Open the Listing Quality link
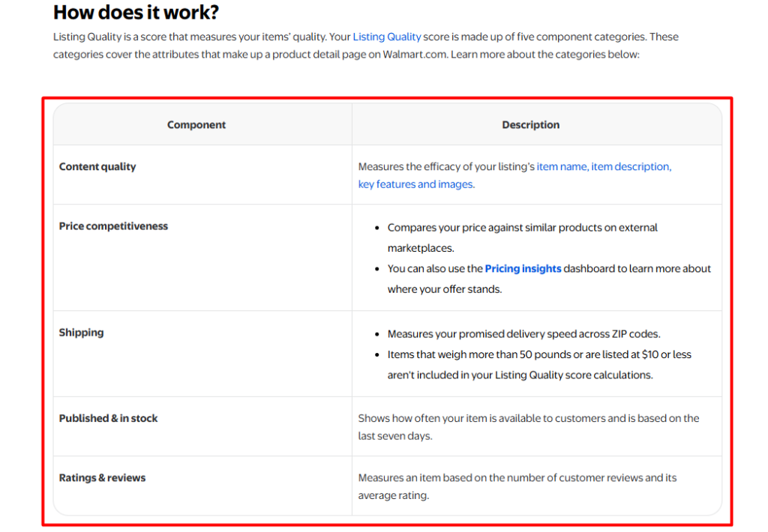The width and height of the screenshot is (768, 532). [386, 37]
